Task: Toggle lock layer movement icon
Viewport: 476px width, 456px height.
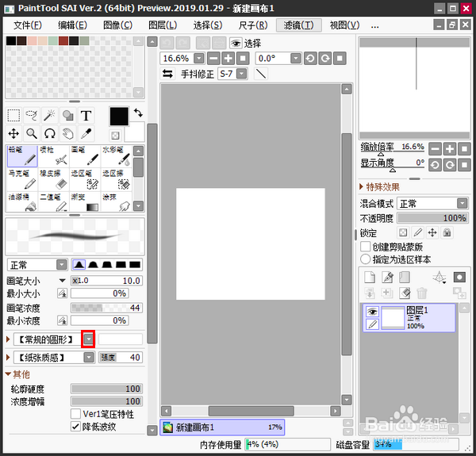Action: (x=432, y=232)
